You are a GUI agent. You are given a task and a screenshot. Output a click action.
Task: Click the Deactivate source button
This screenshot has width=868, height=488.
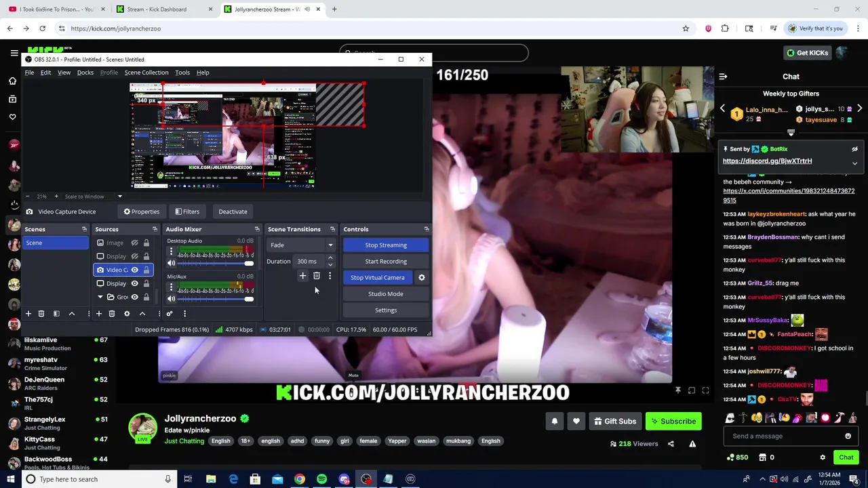point(233,211)
